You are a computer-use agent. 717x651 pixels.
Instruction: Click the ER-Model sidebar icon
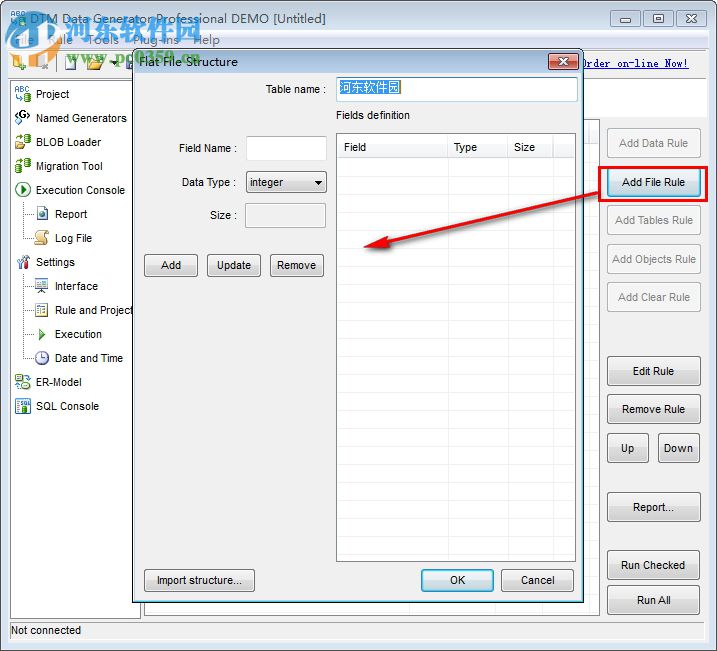tap(23, 382)
